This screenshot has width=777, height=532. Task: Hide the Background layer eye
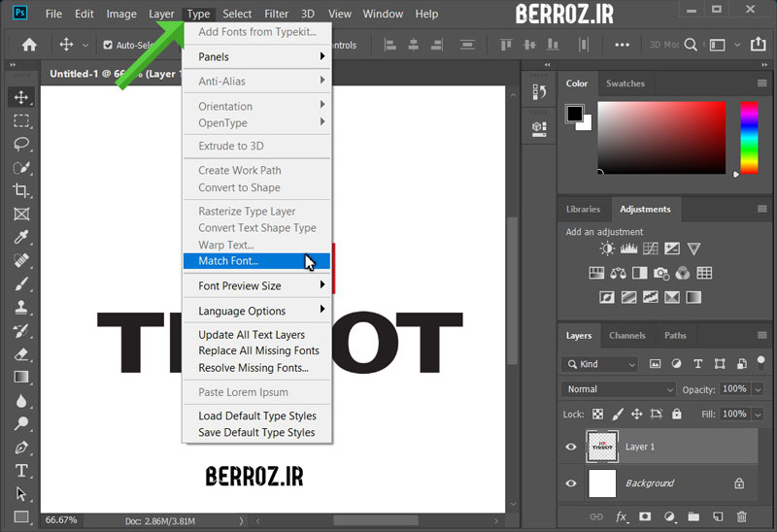(571, 482)
